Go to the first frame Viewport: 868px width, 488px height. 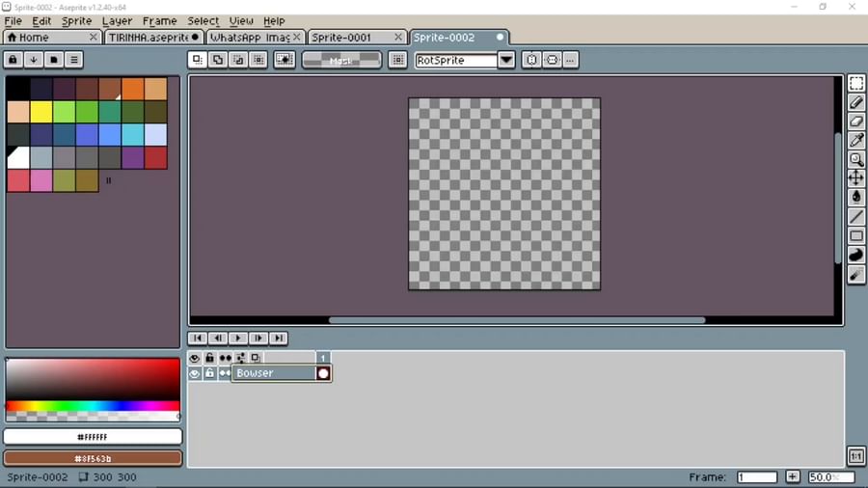pos(198,339)
